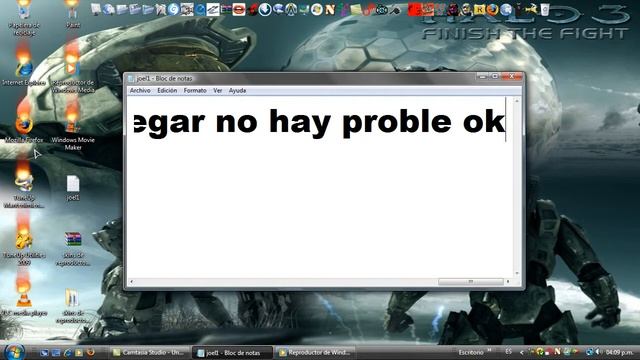Close the Bloc de notas window
The image size is (640, 360).
point(511,76)
